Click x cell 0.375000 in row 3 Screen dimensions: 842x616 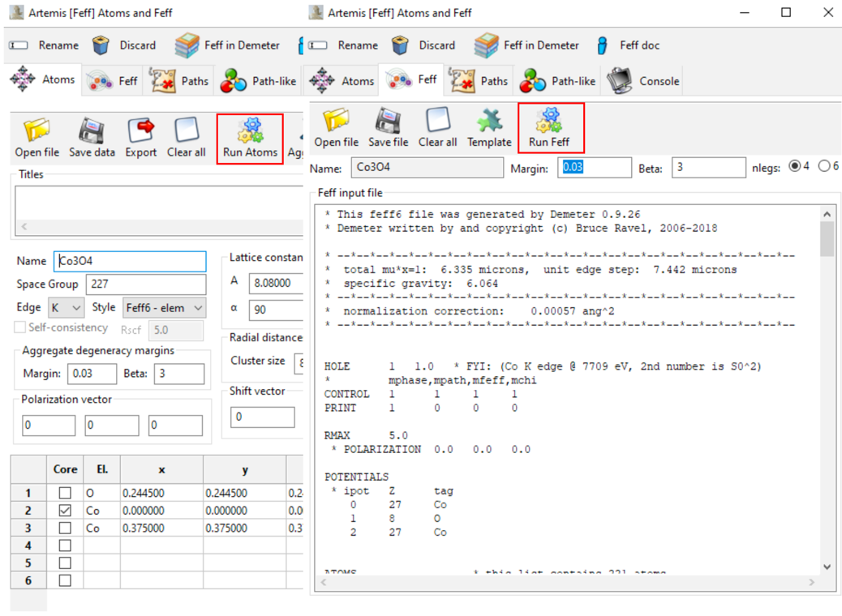coord(161,528)
